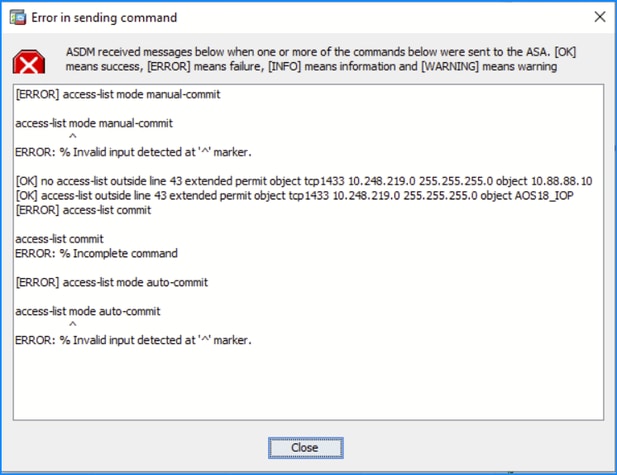Click the plain 'access-list mode manual-commit' echo line

coord(94,123)
